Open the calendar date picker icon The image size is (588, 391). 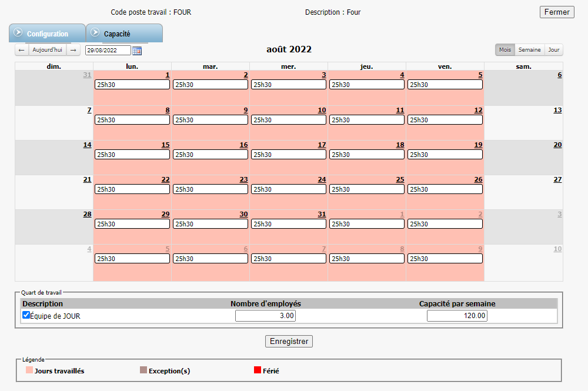click(137, 51)
